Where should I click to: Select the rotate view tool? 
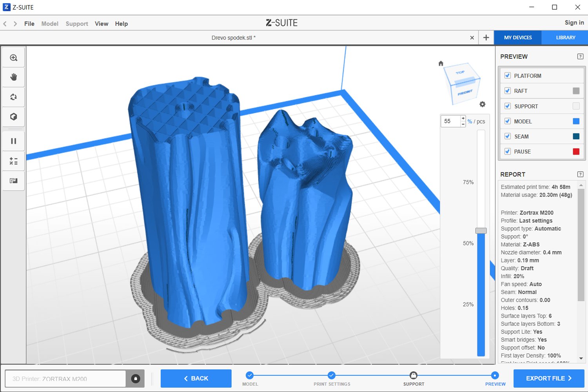[x=14, y=97]
